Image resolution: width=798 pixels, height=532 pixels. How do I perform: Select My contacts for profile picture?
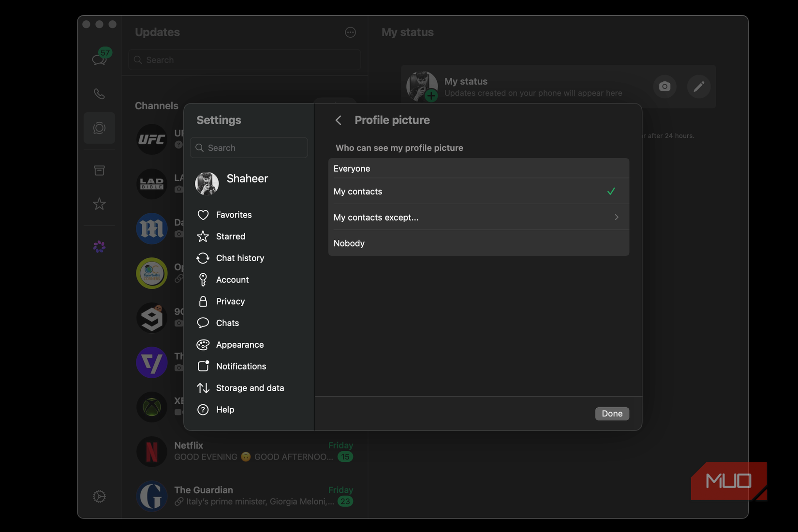[479, 192]
